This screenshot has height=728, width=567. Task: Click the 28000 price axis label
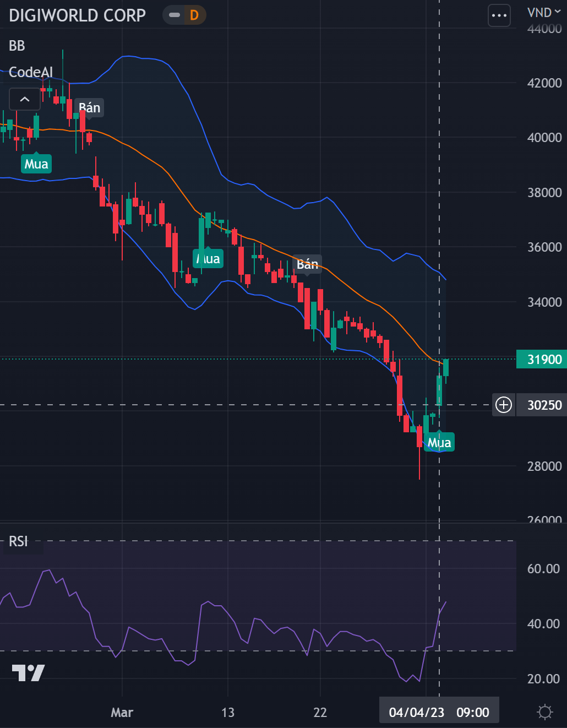(544, 466)
